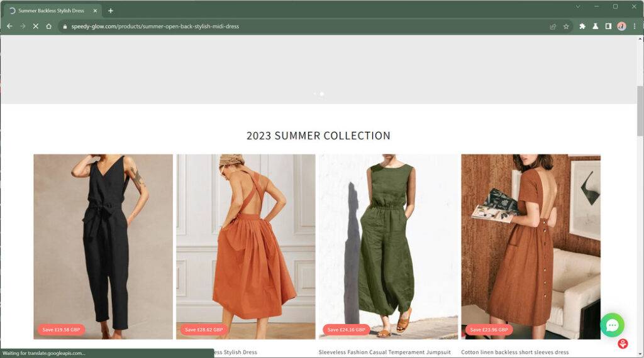The image size is (644, 358).
Task: Click the scrollbar down arrow
Action: 640,354
